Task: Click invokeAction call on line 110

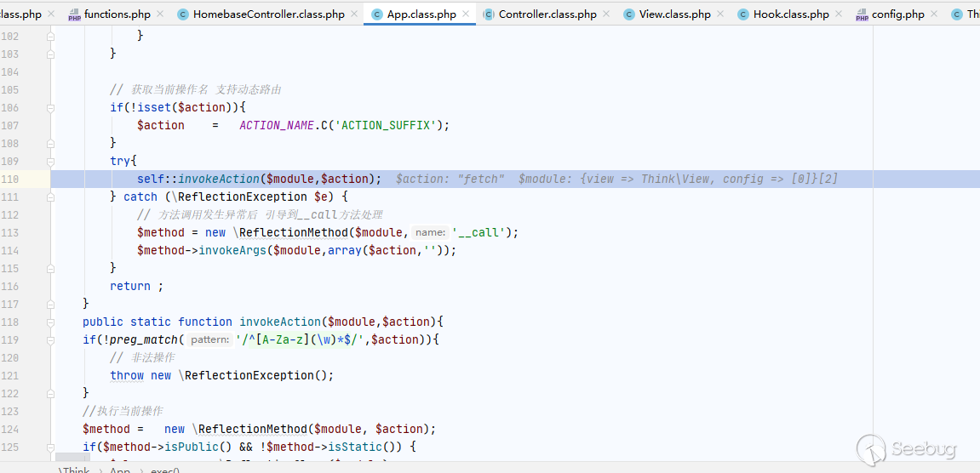Action: tap(219, 180)
